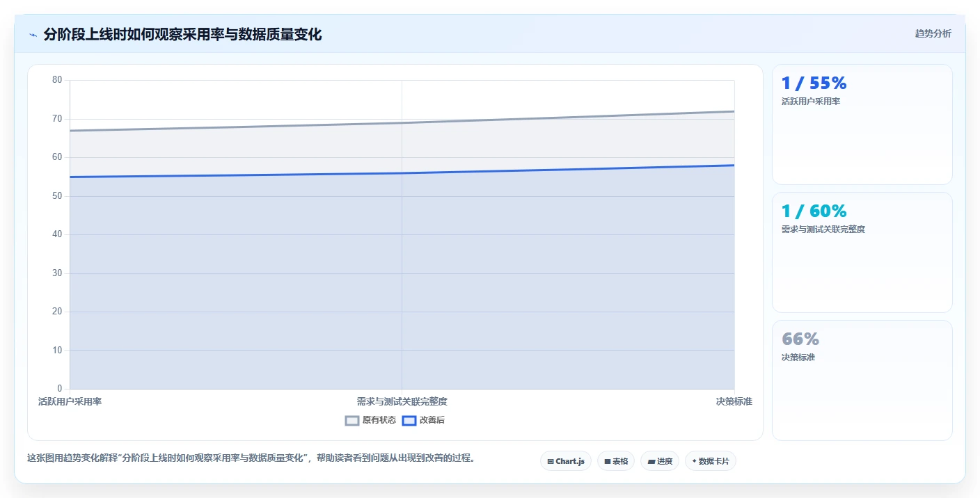Select the 进度 tag chip
This screenshot has width=980, height=498.
pyautogui.click(x=660, y=461)
